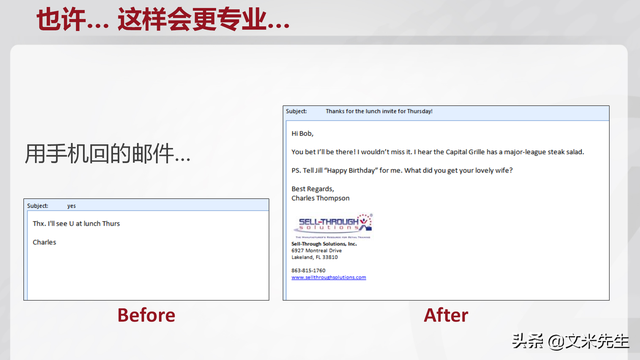Click the 'Before' caption label
Screen dimensions: 640x360
(147, 315)
